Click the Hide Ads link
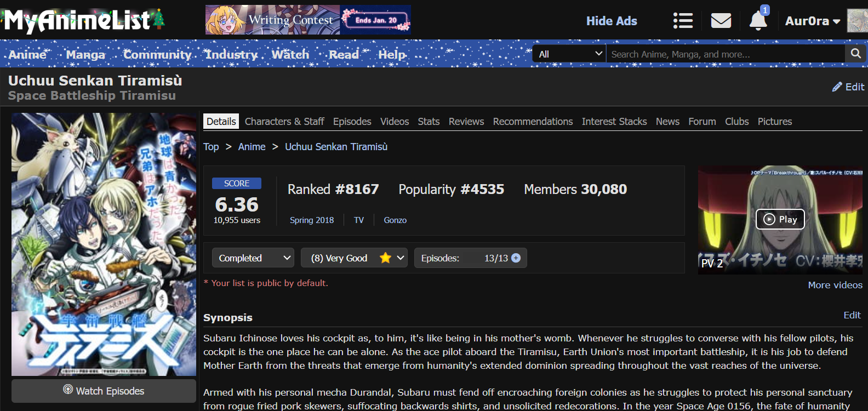Image resolution: width=868 pixels, height=411 pixels. click(x=612, y=21)
